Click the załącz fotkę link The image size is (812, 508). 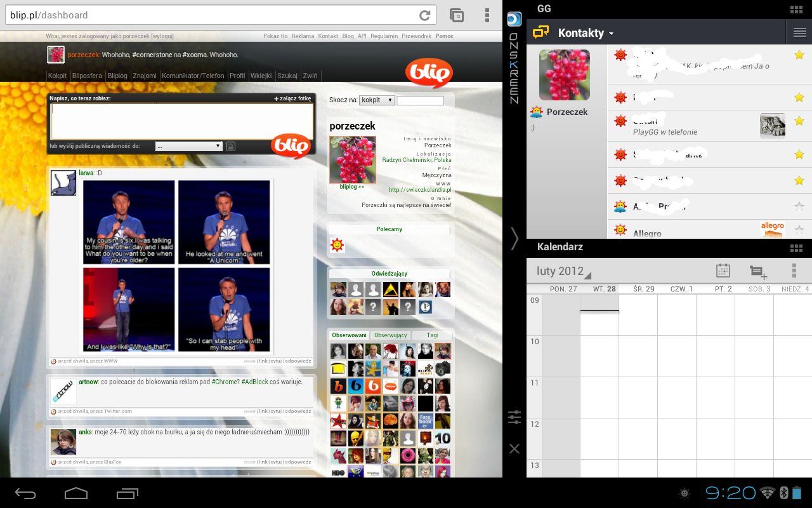(292, 98)
